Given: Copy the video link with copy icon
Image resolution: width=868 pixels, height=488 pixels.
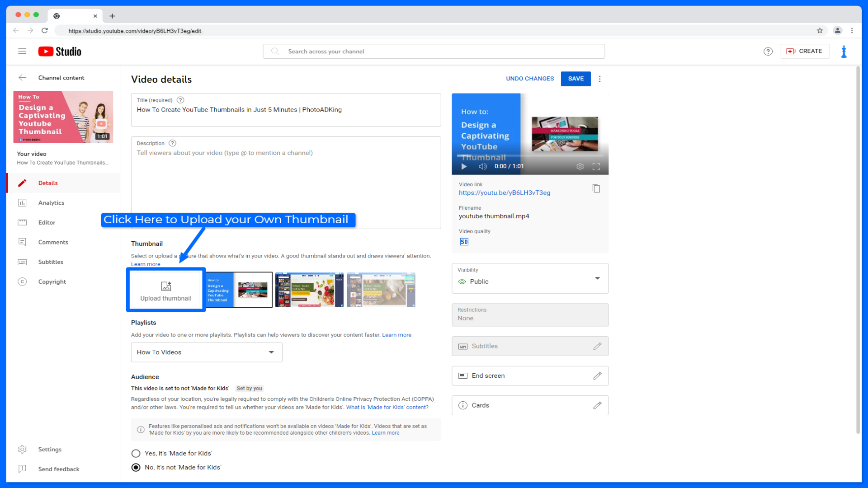Looking at the screenshot, I should coord(596,188).
